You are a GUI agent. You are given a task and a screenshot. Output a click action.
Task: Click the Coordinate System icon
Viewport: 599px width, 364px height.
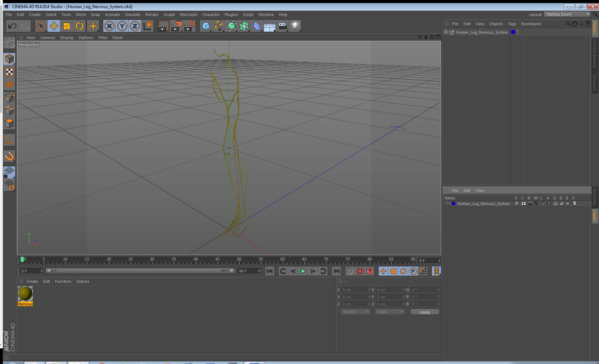point(148,26)
